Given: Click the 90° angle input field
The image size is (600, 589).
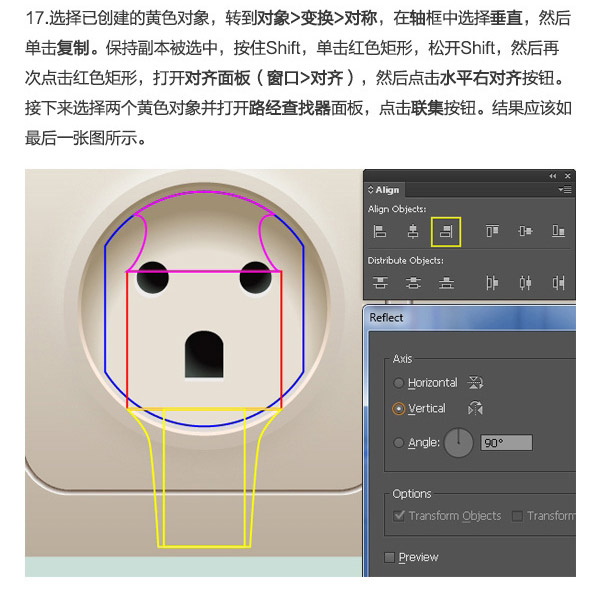Looking at the screenshot, I should point(506,443).
